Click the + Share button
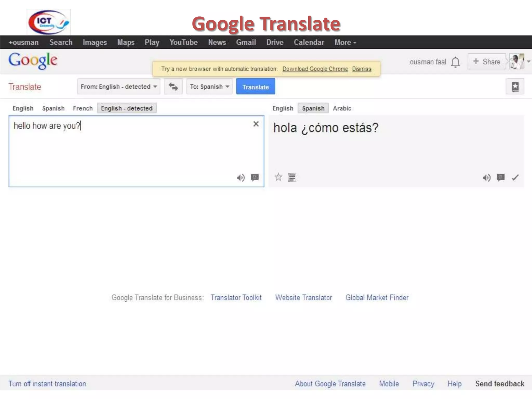 487,62
